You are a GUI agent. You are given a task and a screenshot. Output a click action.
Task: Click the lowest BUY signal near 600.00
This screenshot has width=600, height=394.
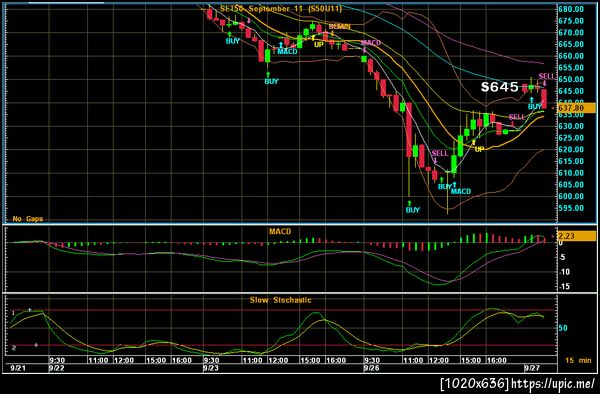click(x=412, y=210)
